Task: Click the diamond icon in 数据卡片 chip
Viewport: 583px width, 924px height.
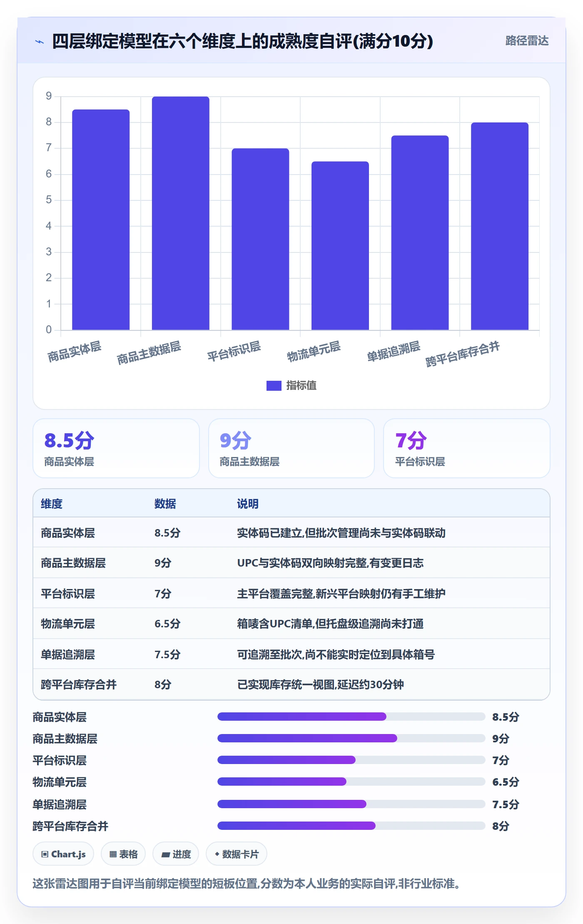Action: [x=217, y=854]
